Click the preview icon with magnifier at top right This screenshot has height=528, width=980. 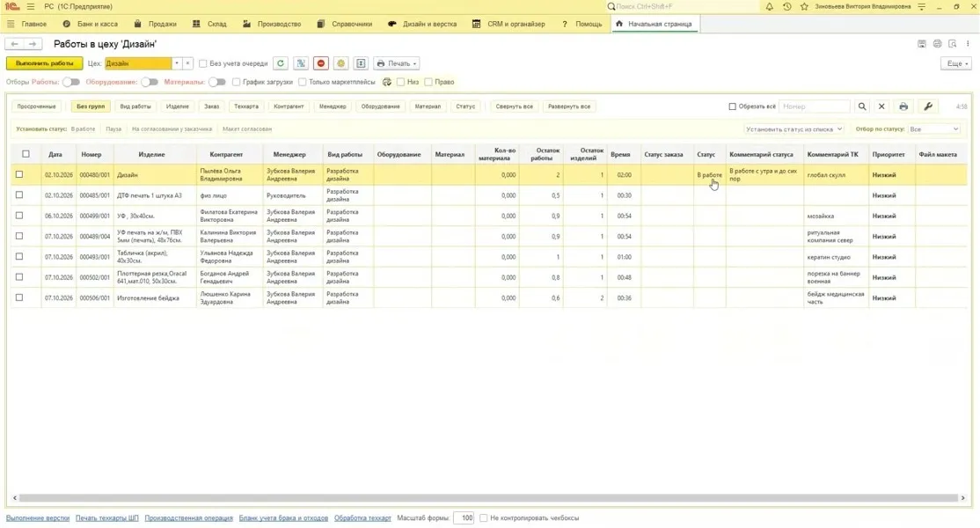tap(953, 44)
